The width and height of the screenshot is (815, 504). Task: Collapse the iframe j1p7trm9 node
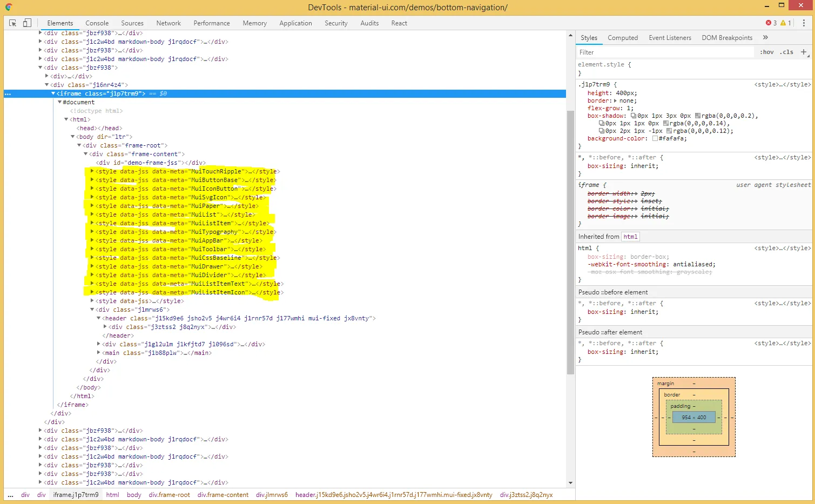coord(53,93)
